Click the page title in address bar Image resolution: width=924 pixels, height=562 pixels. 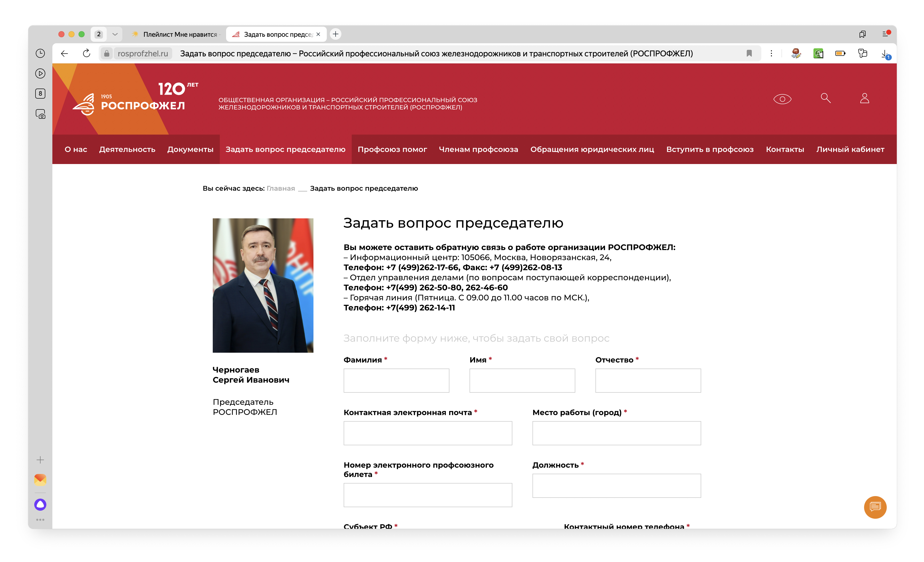[x=436, y=54]
